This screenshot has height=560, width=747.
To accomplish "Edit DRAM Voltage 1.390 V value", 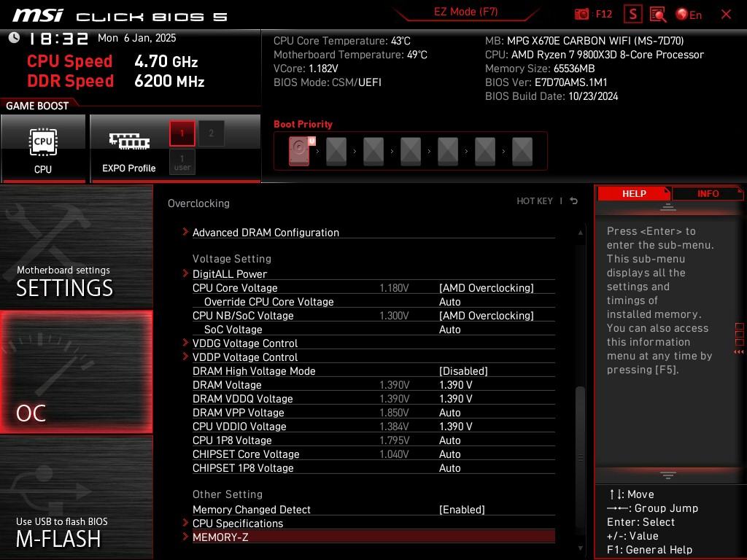I will (455, 385).
